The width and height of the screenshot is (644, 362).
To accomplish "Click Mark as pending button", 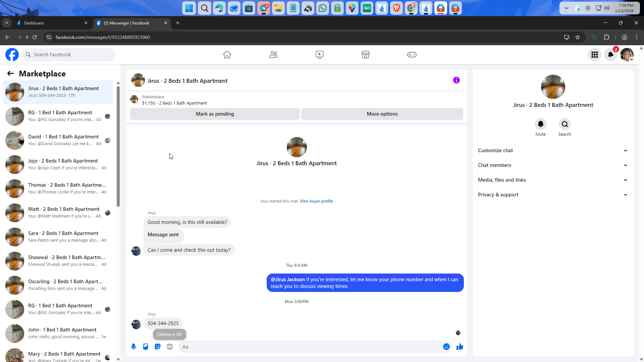I will (215, 114).
